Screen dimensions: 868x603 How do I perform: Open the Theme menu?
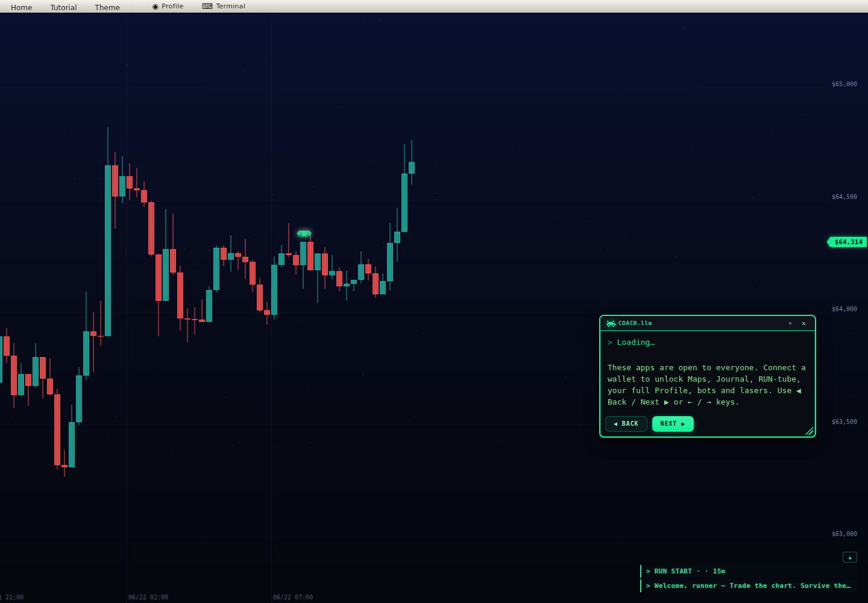click(107, 7)
